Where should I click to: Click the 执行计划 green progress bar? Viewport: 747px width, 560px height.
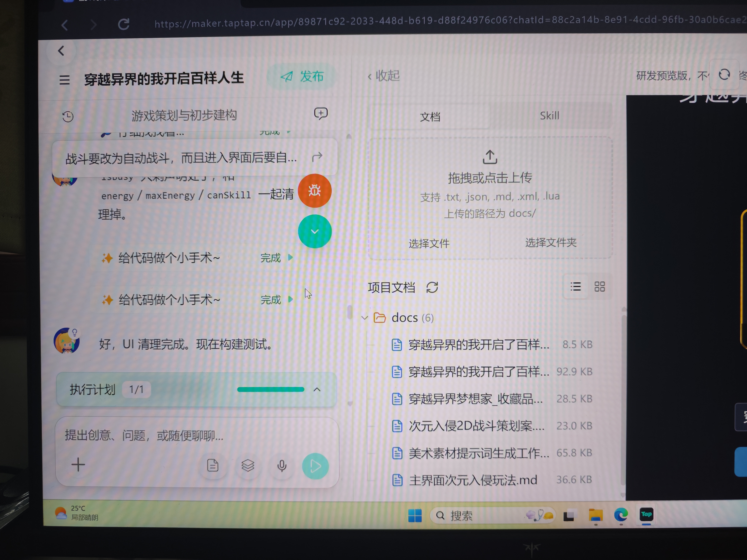[270, 390]
